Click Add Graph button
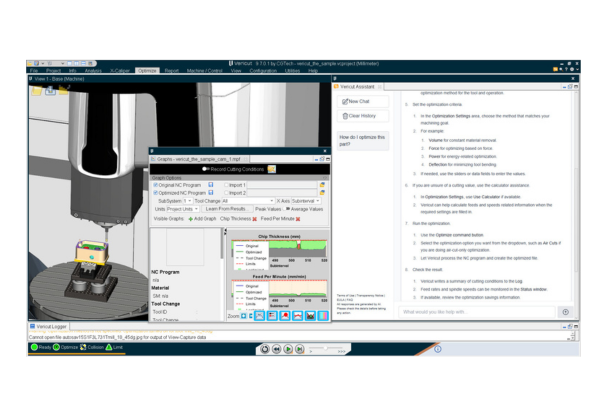 (x=202, y=219)
